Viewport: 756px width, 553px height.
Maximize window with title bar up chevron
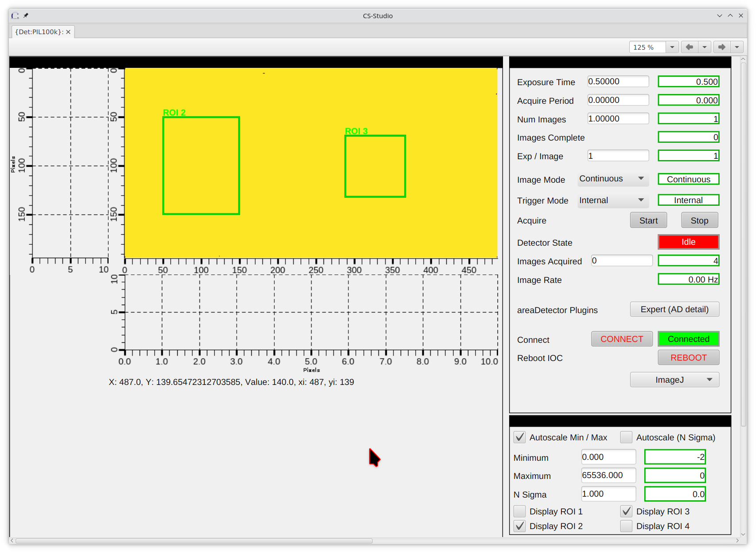click(730, 16)
